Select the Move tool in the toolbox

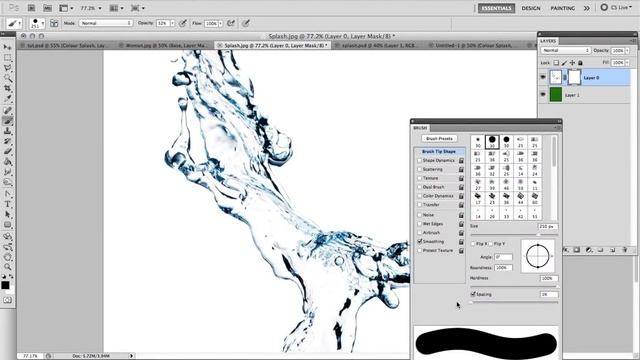click(x=7, y=47)
